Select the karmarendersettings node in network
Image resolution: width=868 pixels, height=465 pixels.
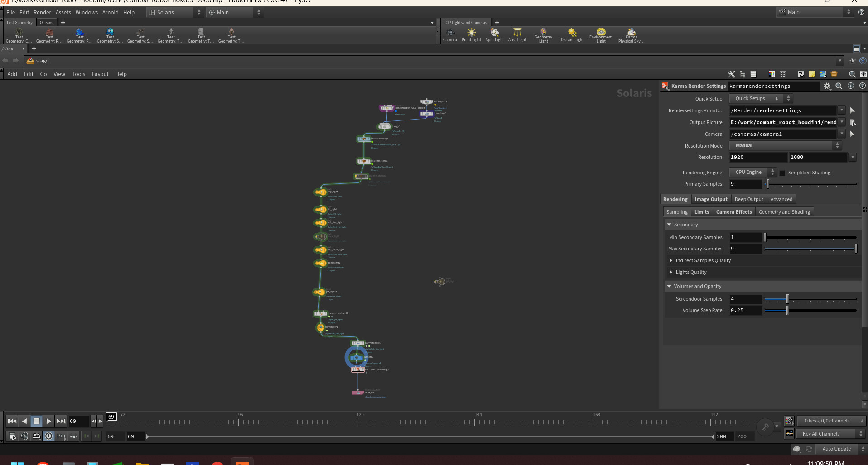(358, 370)
